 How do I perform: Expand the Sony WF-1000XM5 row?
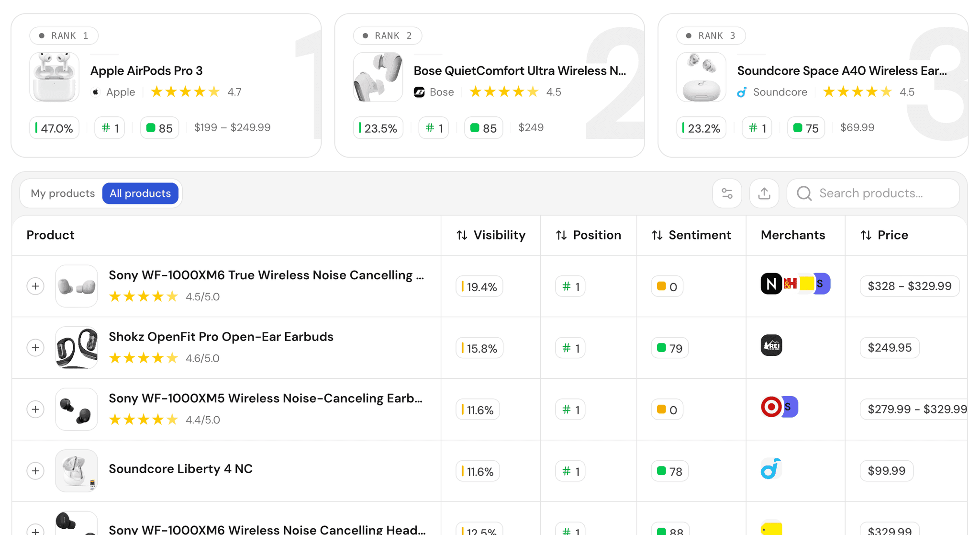pyautogui.click(x=35, y=410)
